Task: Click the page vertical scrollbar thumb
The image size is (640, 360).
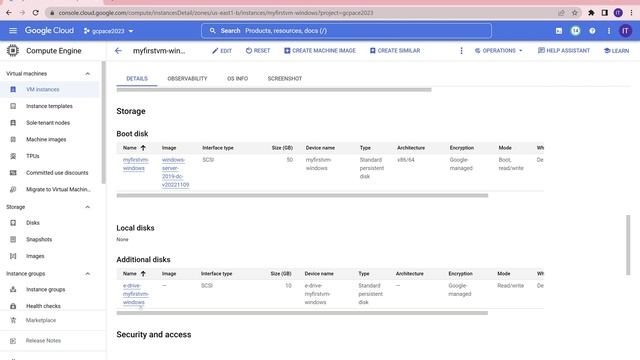Action: coord(628,245)
